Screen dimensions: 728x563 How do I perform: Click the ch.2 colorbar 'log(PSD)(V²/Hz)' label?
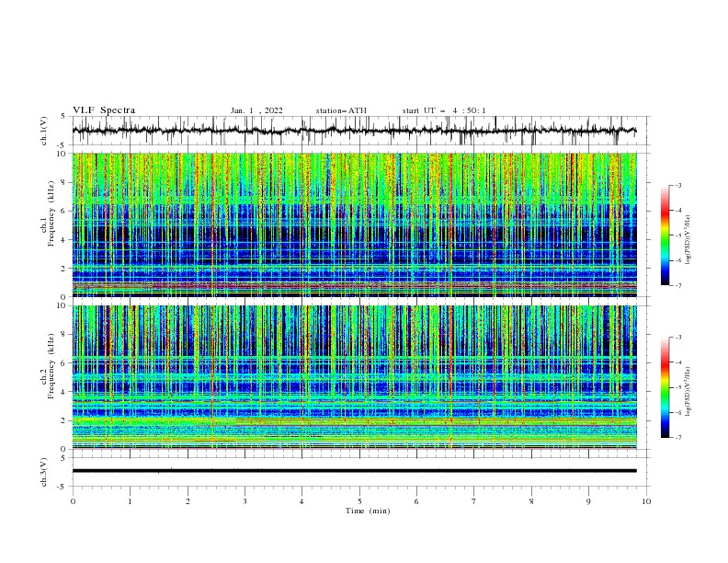(x=688, y=391)
